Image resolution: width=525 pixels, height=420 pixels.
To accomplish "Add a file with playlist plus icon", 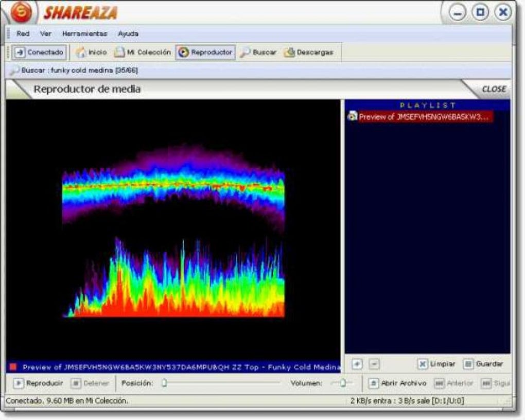I will [x=357, y=364].
